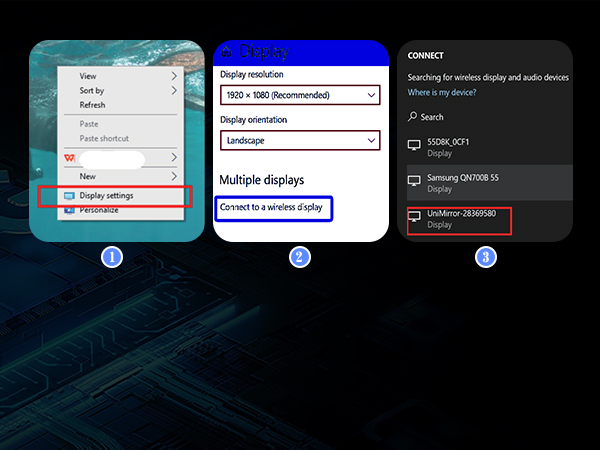
Task: Click Connect to a wireless display link
Action: (271, 207)
